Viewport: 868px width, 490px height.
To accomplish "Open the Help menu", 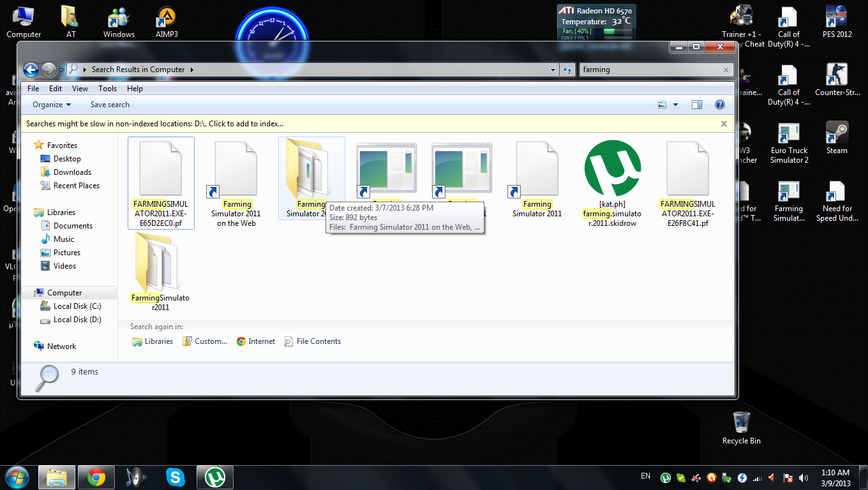I will [x=135, y=89].
